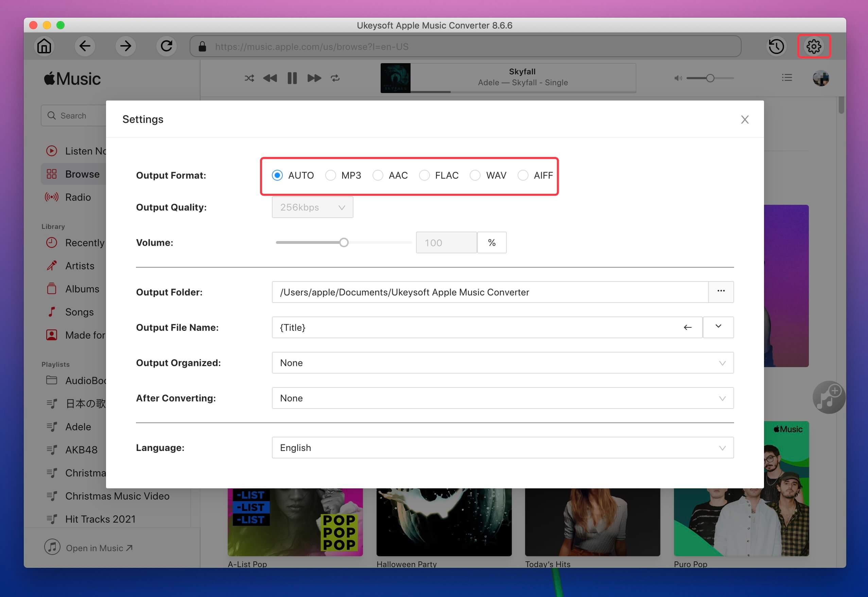Click the Apple Music home icon
The width and height of the screenshot is (868, 597).
pos(44,46)
